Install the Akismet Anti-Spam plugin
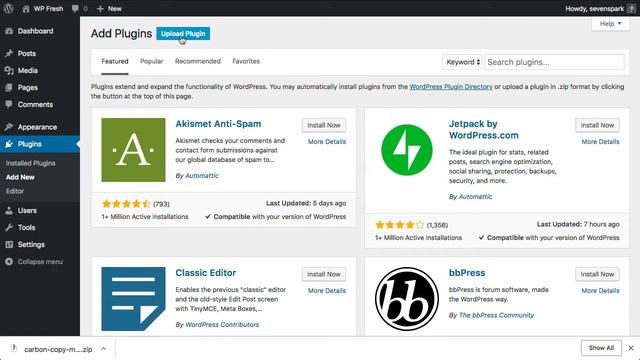The width and height of the screenshot is (640, 360). click(324, 125)
